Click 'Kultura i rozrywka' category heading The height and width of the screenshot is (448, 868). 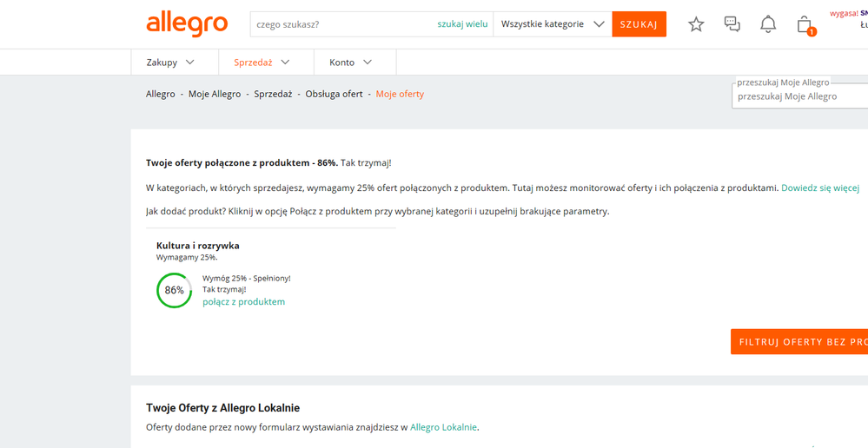click(x=197, y=246)
